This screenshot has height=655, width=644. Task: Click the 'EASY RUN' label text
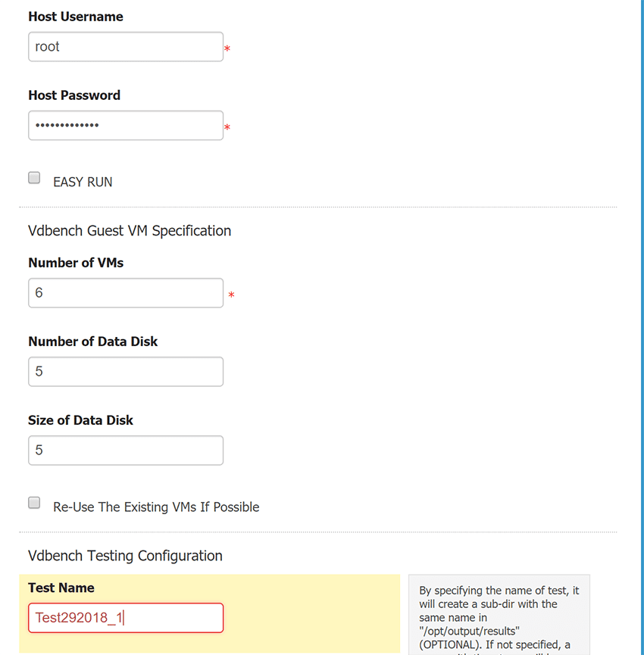tap(83, 182)
